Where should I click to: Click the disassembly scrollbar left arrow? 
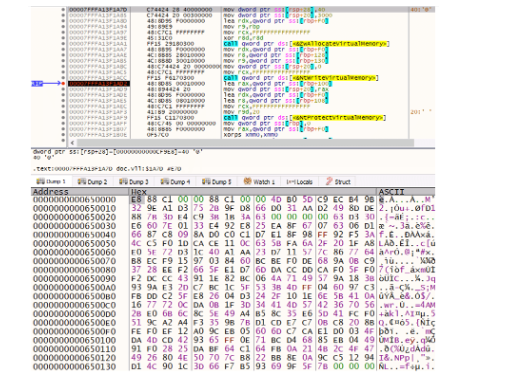pyautogui.click(x=73, y=143)
